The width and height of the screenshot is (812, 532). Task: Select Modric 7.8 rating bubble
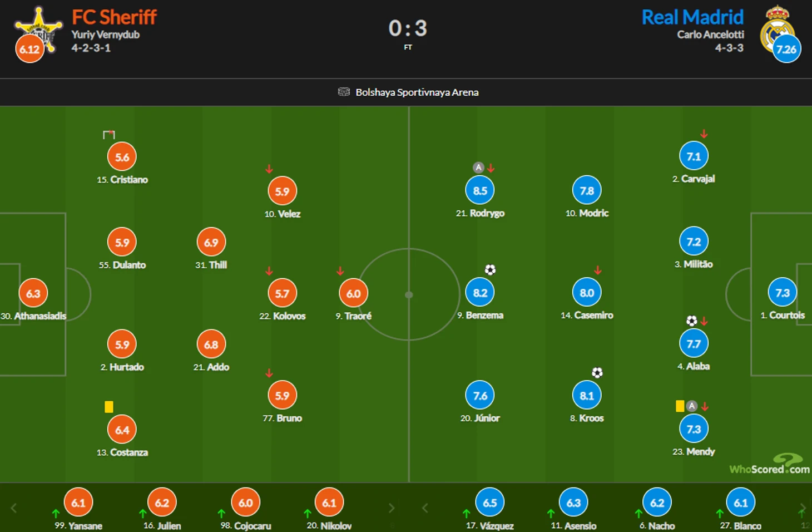coord(587,190)
